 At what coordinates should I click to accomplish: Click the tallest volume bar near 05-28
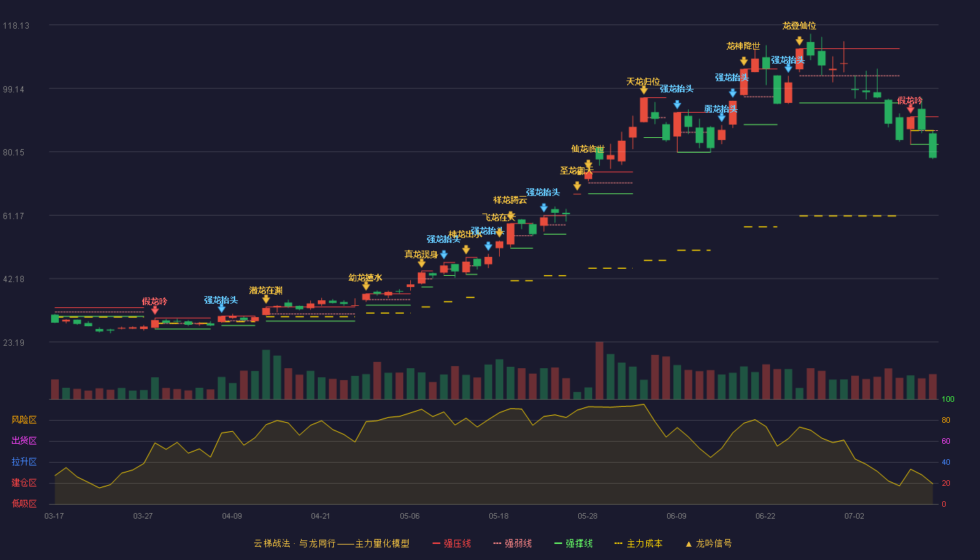click(x=599, y=371)
